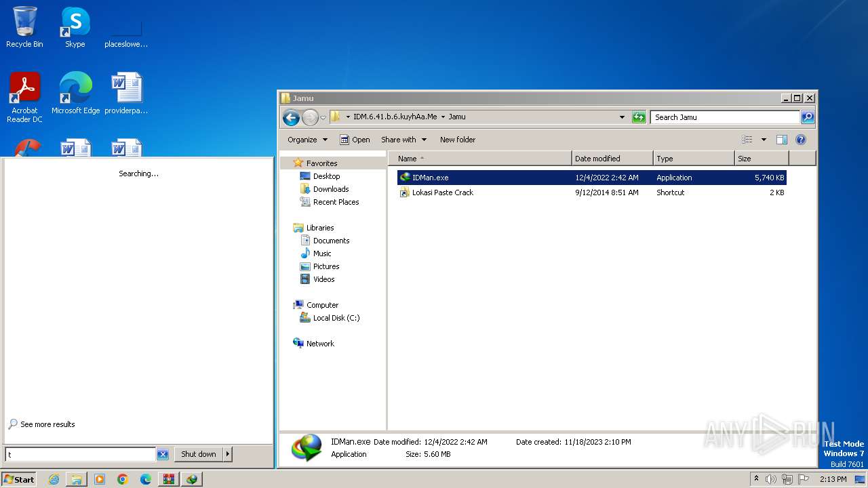Open Microsoft Edge desktop shortcut
868x488 pixels.
(75, 94)
